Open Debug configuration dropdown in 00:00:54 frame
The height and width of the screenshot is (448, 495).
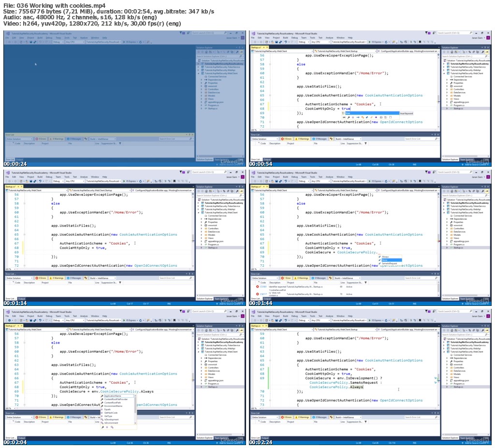click(x=303, y=42)
